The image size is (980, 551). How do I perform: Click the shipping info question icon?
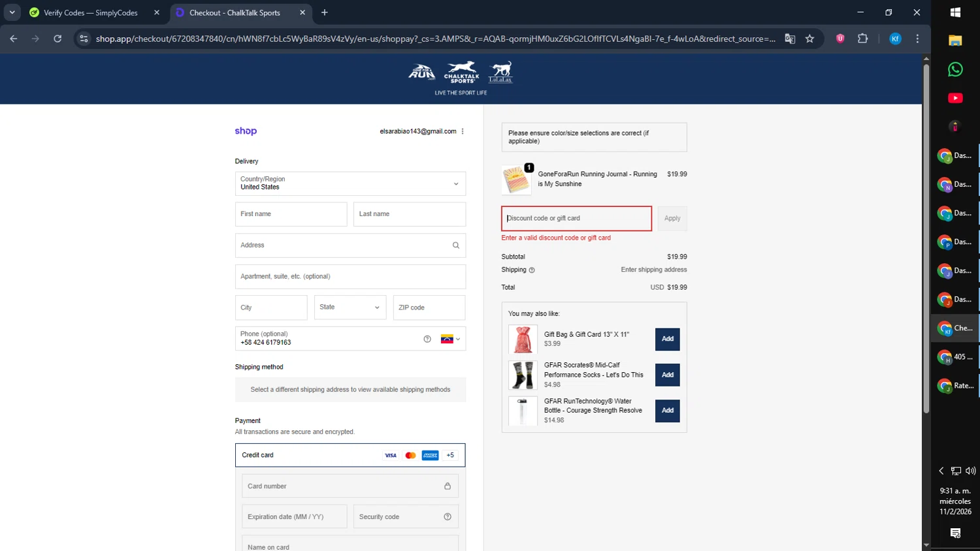click(x=532, y=270)
